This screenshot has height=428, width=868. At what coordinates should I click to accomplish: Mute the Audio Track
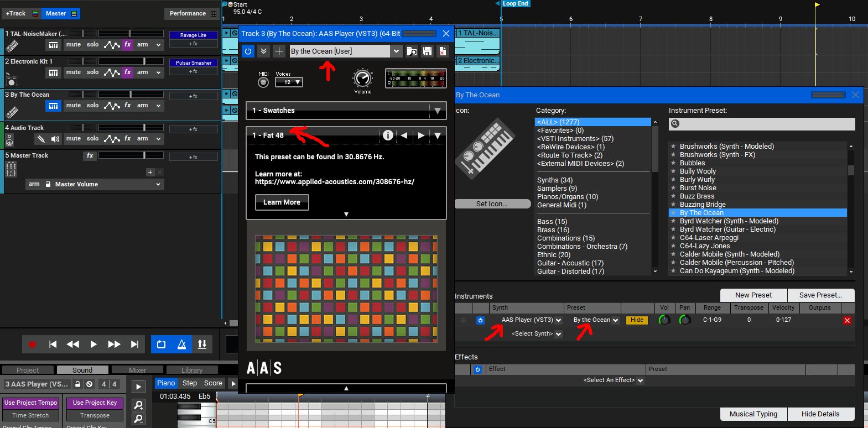tap(74, 138)
